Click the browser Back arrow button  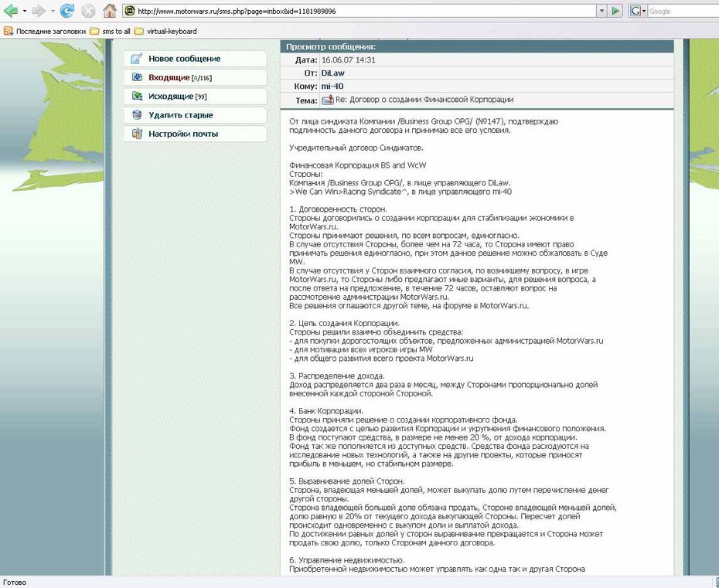[11, 11]
